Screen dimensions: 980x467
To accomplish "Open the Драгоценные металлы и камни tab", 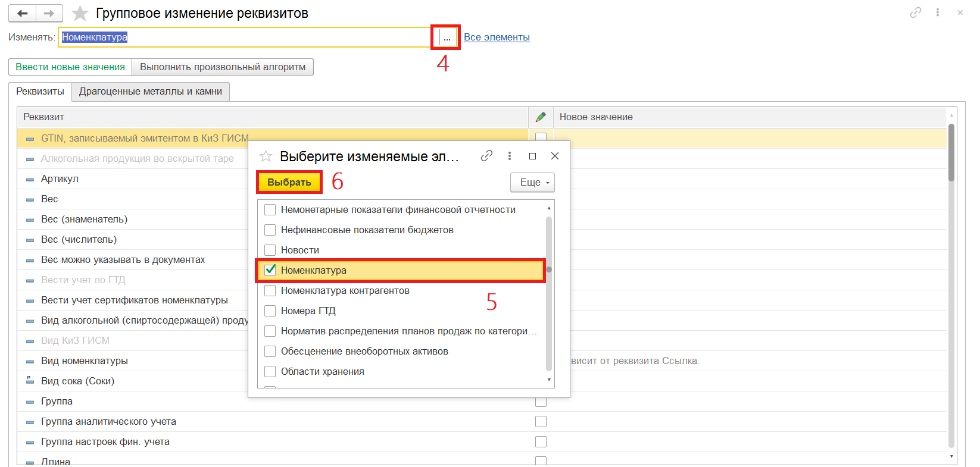I will pos(151,92).
